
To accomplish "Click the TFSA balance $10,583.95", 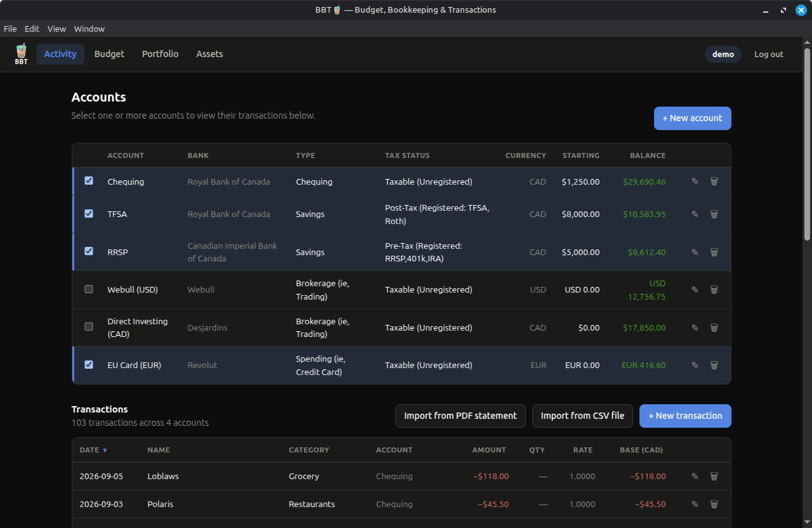I will (645, 214).
